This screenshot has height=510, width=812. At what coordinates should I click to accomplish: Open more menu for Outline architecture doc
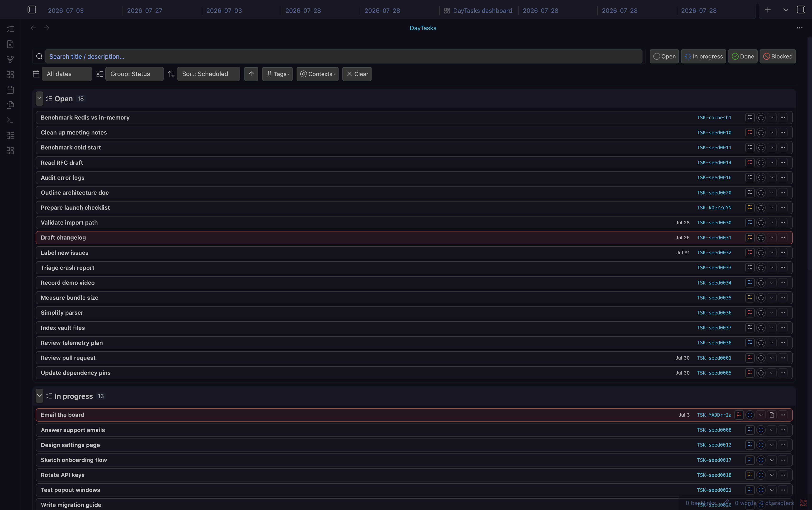pyautogui.click(x=782, y=192)
